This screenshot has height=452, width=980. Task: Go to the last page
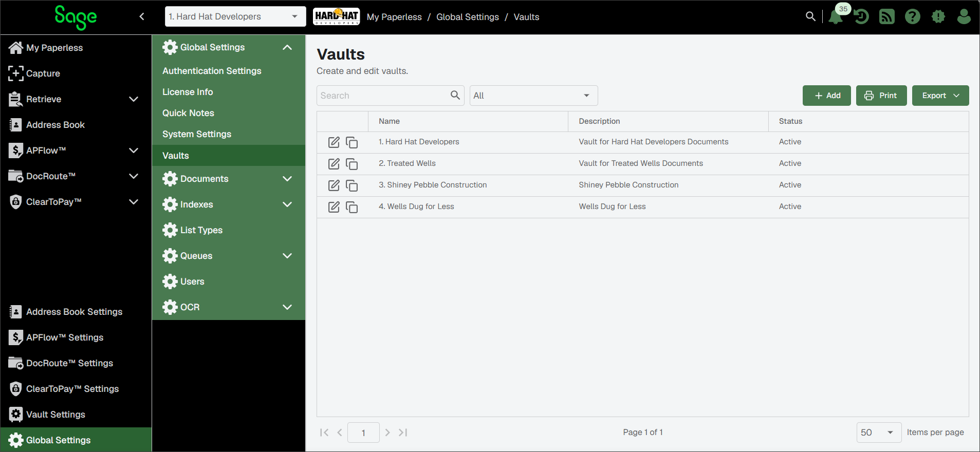[403, 432]
